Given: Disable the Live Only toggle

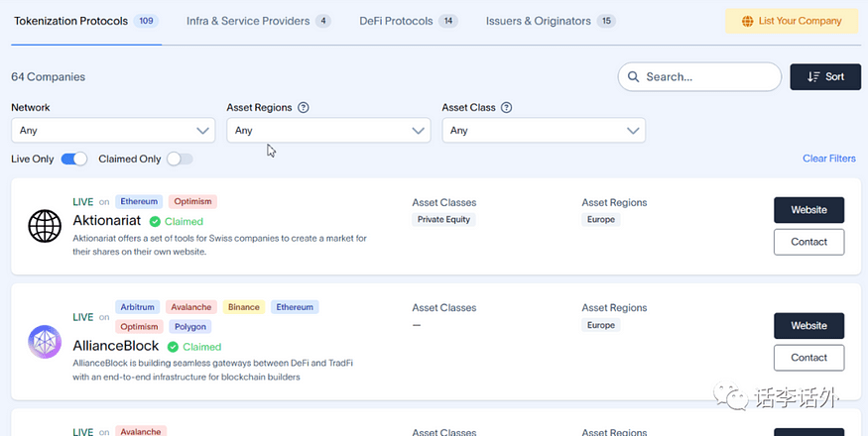Looking at the screenshot, I should [74, 159].
